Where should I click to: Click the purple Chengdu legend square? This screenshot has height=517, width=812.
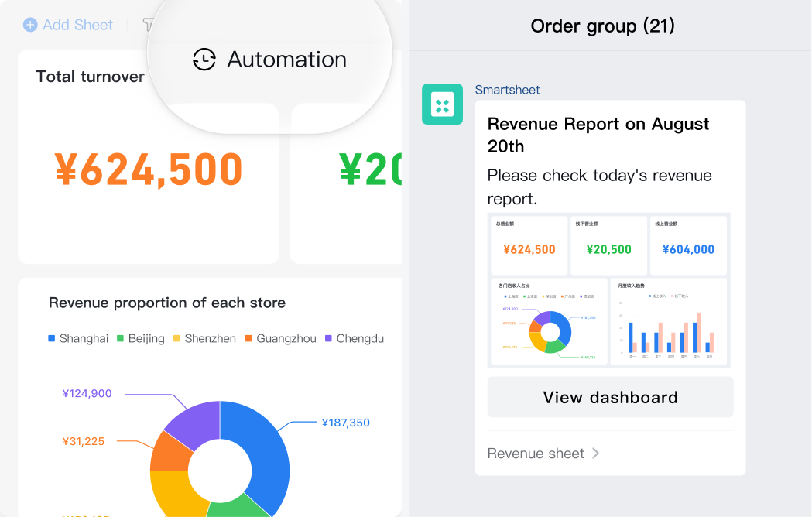(328, 338)
